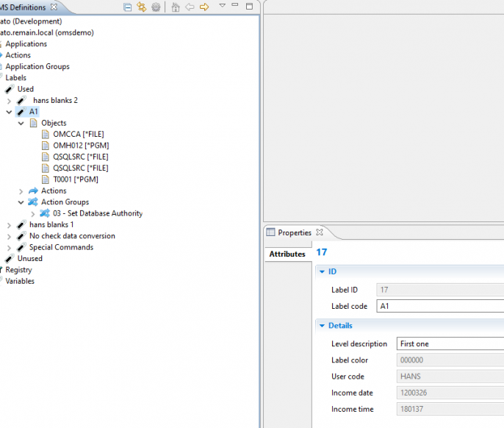Viewport: 504px width, 428px height.
Task: Click the Used label pen icon
Action: pos(10,89)
